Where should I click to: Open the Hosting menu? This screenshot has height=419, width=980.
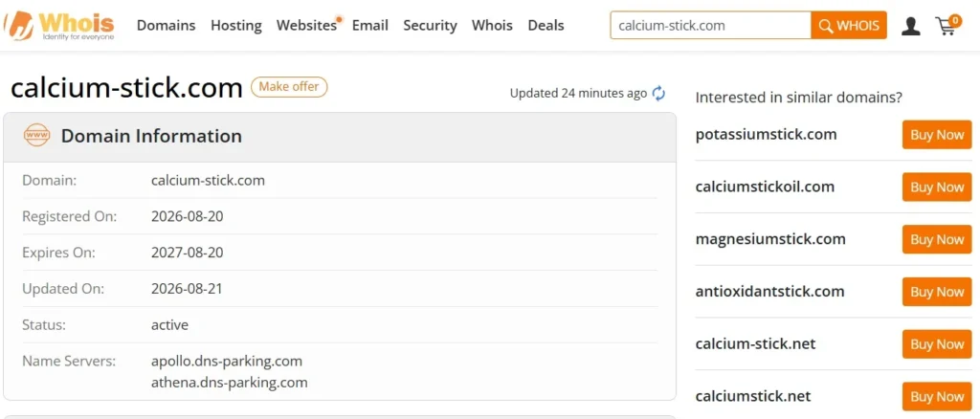tap(236, 26)
